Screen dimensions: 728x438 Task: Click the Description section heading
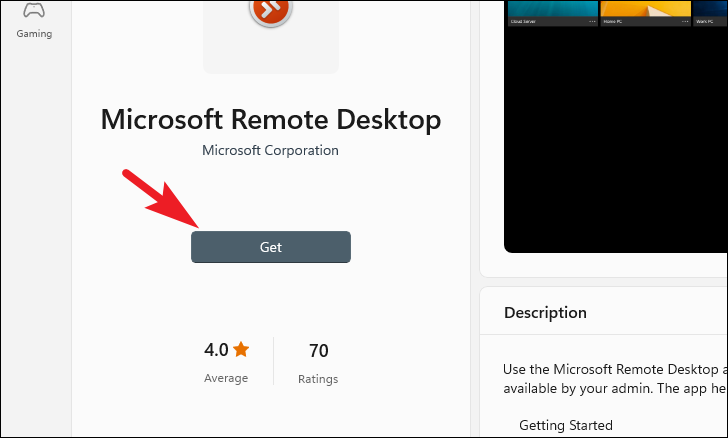click(x=545, y=313)
